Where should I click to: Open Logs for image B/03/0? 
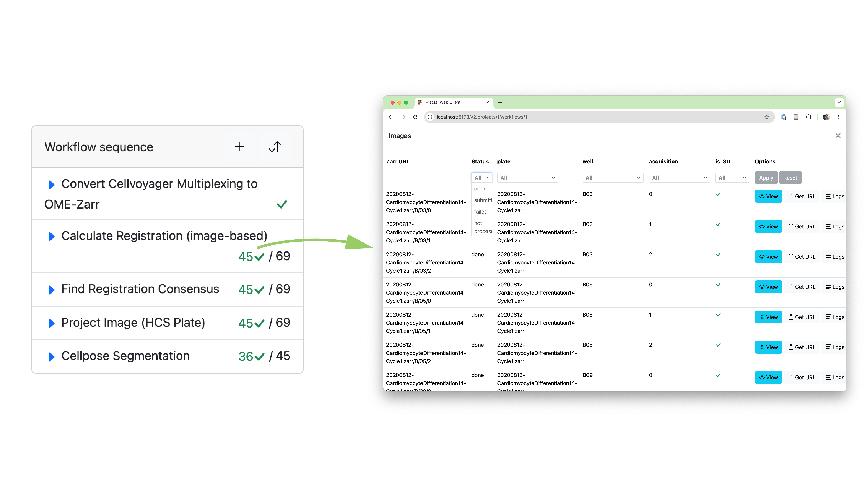click(x=834, y=196)
